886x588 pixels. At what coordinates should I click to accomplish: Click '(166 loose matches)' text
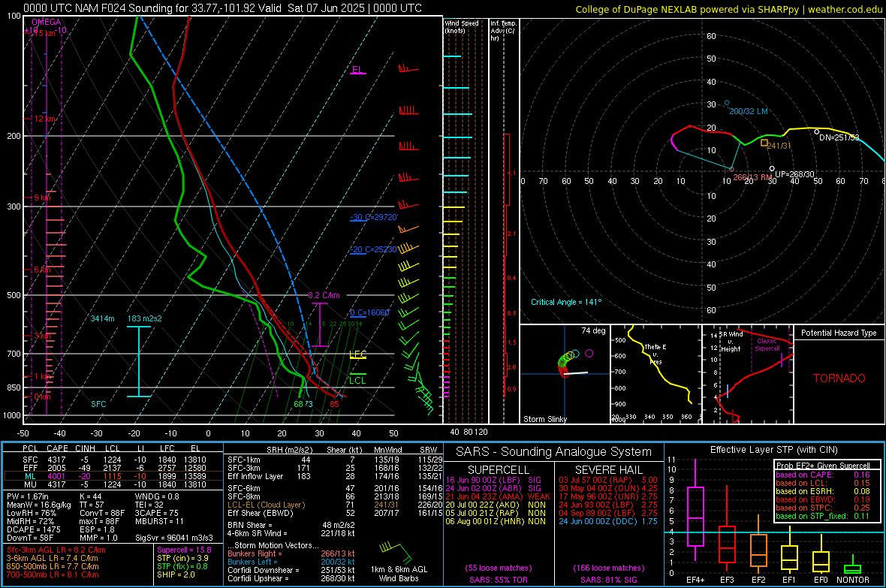(608, 568)
